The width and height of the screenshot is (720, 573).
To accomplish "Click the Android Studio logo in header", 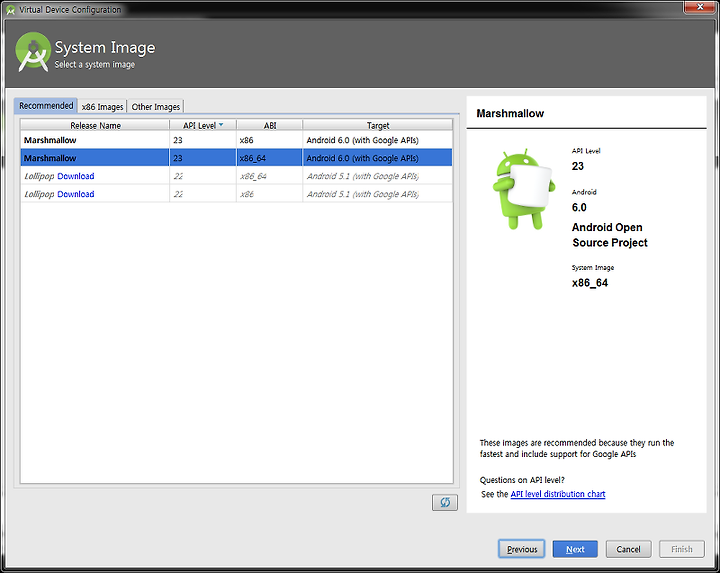I will pos(33,52).
